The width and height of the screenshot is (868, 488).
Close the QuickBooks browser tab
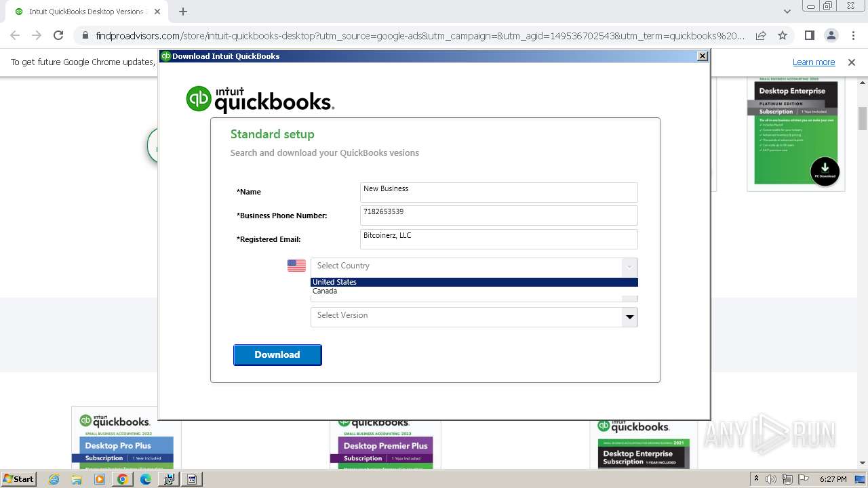(157, 12)
